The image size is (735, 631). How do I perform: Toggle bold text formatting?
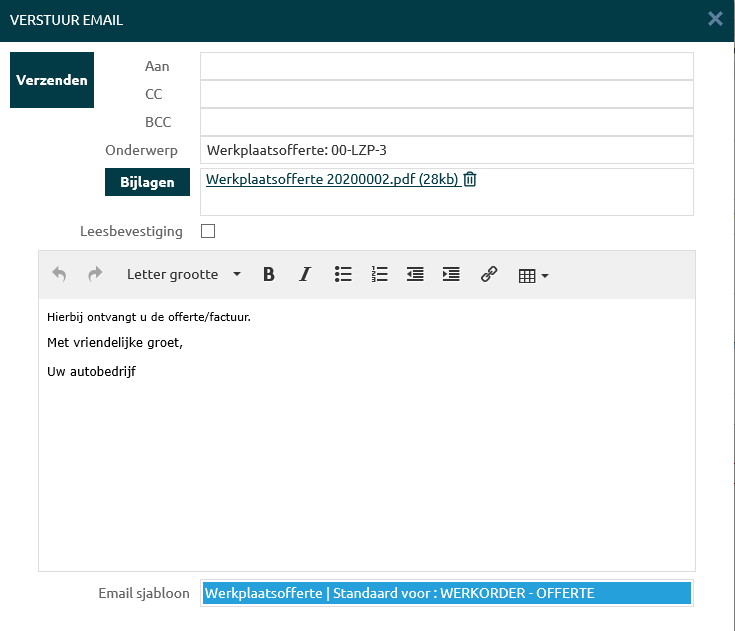coord(268,274)
